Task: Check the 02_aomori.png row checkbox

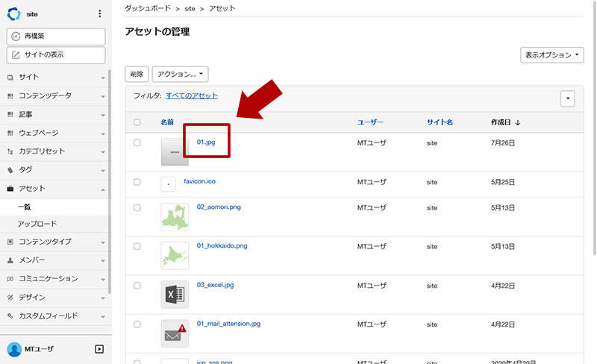Action: pos(137,207)
